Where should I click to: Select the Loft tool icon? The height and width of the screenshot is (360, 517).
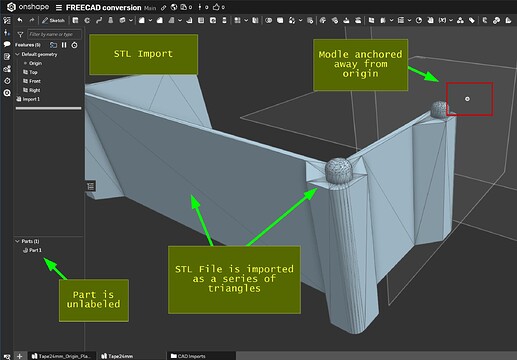click(110, 20)
